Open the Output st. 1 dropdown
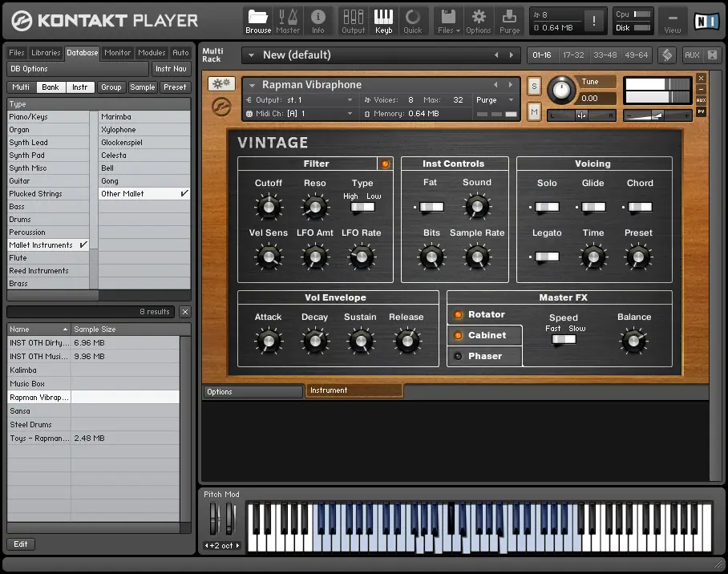728x574 pixels. pyautogui.click(x=350, y=100)
